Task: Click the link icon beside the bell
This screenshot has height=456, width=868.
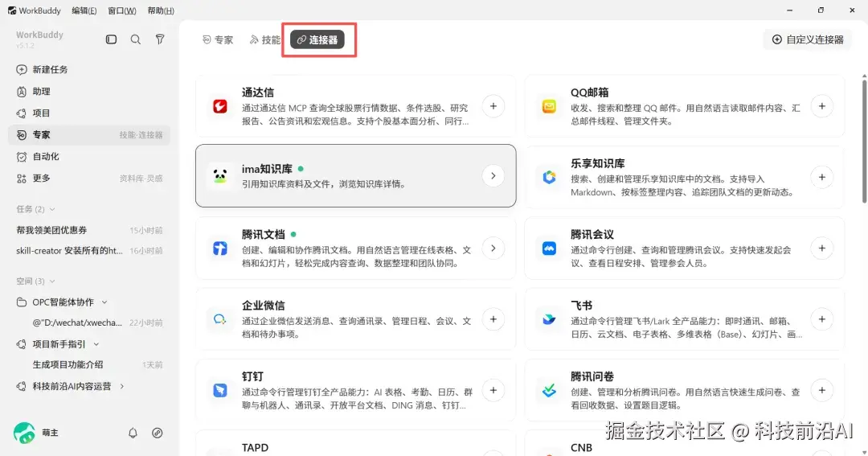Action: 158,433
